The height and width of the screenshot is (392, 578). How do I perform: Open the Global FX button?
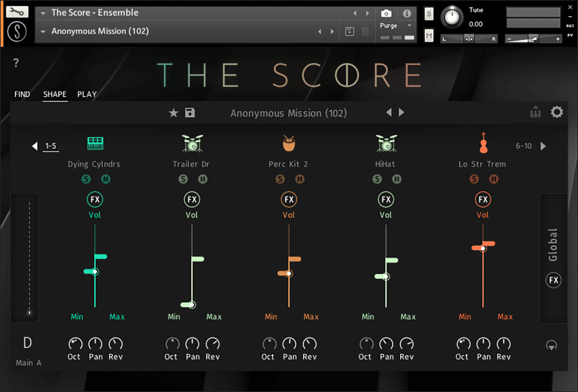click(x=553, y=280)
